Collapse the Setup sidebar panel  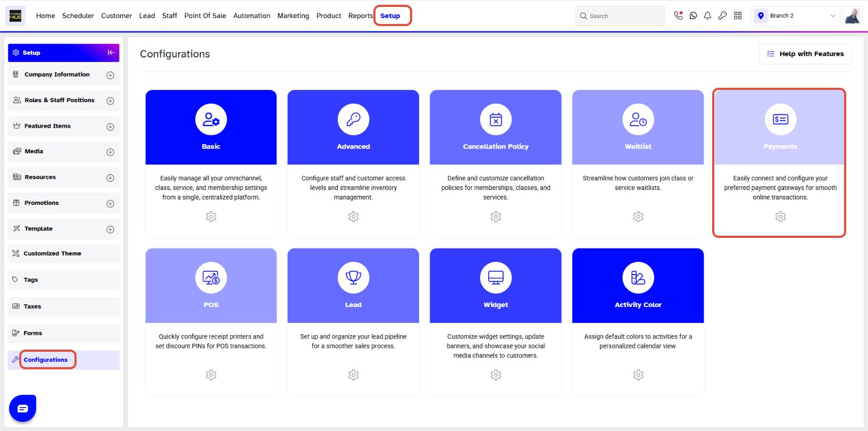tap(111, 53)
